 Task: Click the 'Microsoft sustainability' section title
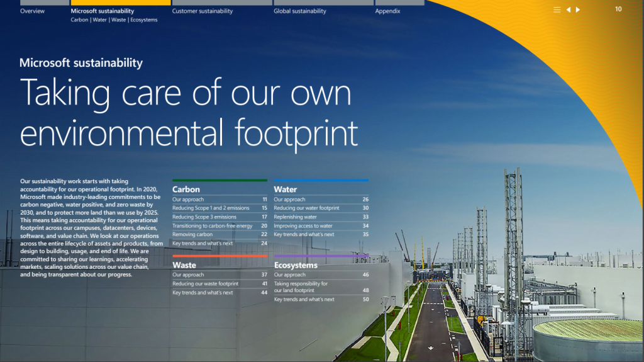81,62
